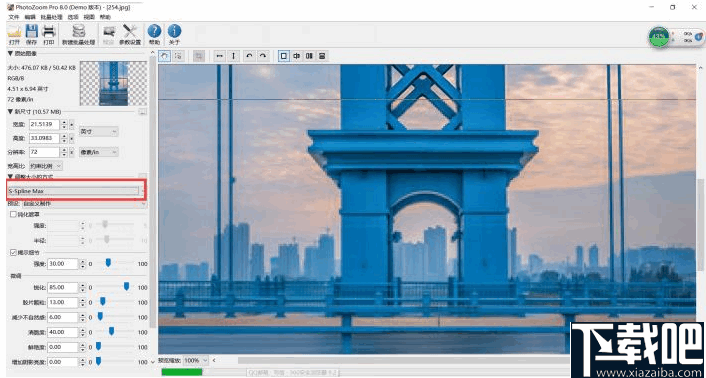Open the S-Spline Max resize method dropdown
Image resolution: width=706 pixels, height=378 pixels.
click(77, 191)
